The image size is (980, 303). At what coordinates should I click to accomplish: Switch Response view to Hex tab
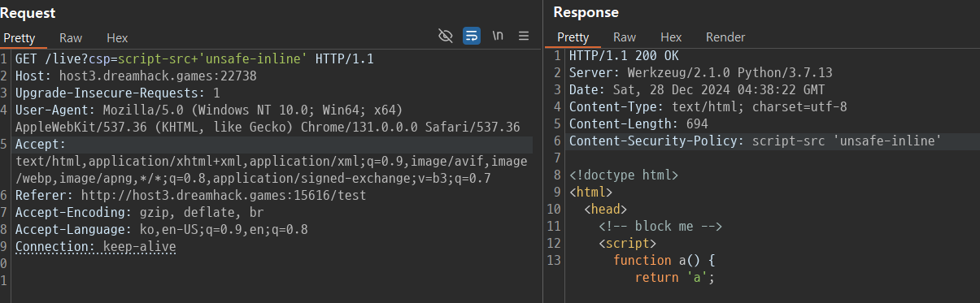(671, 37)
